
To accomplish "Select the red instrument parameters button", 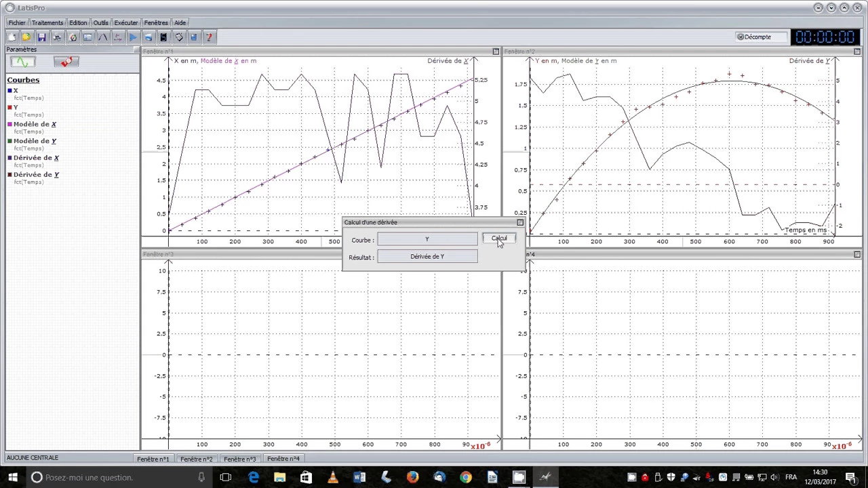I will click(66, 62).
